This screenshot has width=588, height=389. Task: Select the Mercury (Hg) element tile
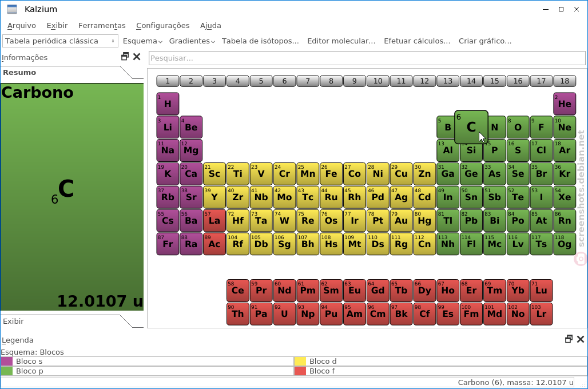coord(424,221)
